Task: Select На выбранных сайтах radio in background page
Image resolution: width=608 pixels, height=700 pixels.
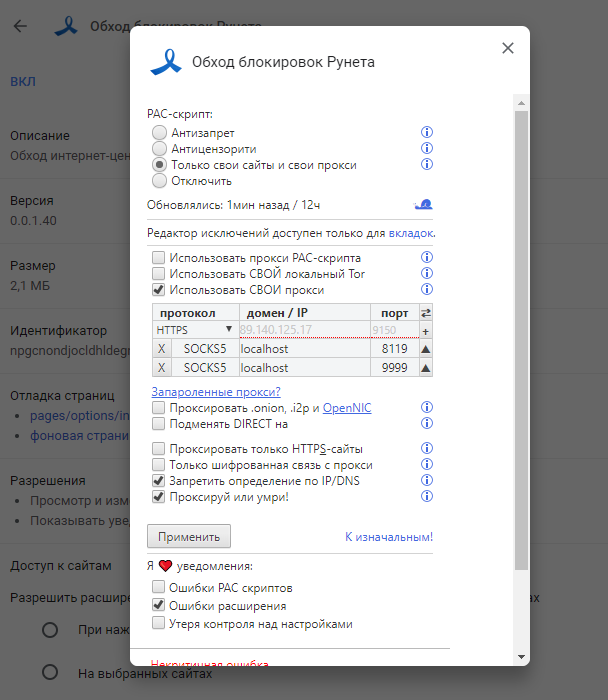Action: pos(50,672)
